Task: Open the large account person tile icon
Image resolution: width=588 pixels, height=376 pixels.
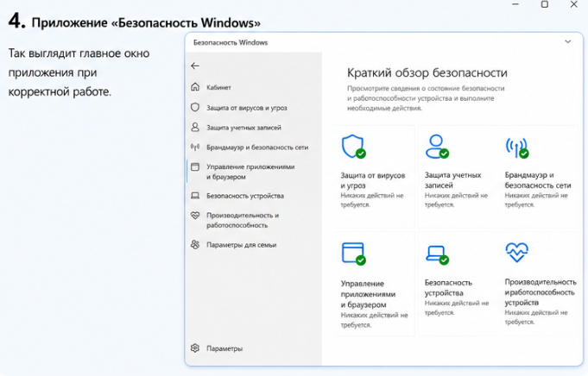Action: pyautogui.click(x=437, y=147)
